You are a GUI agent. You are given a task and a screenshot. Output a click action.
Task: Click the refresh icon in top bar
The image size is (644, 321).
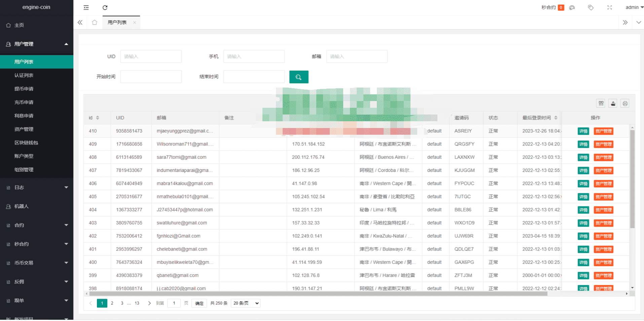105,7
